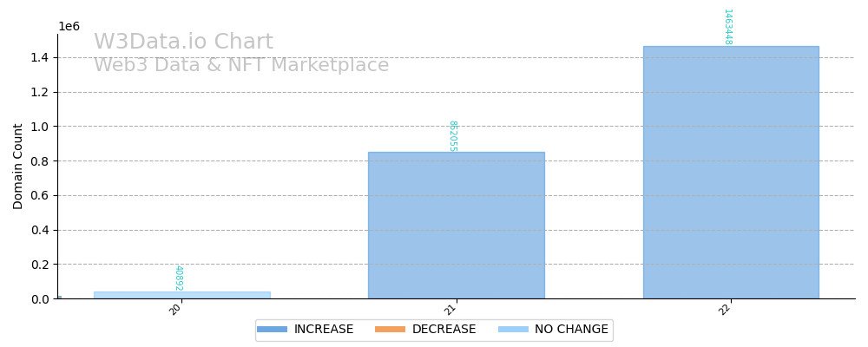Click the Web3 Data & NFT Marketplace subtitle
This screenshot has height=347, width=868.
coord(241,66)
